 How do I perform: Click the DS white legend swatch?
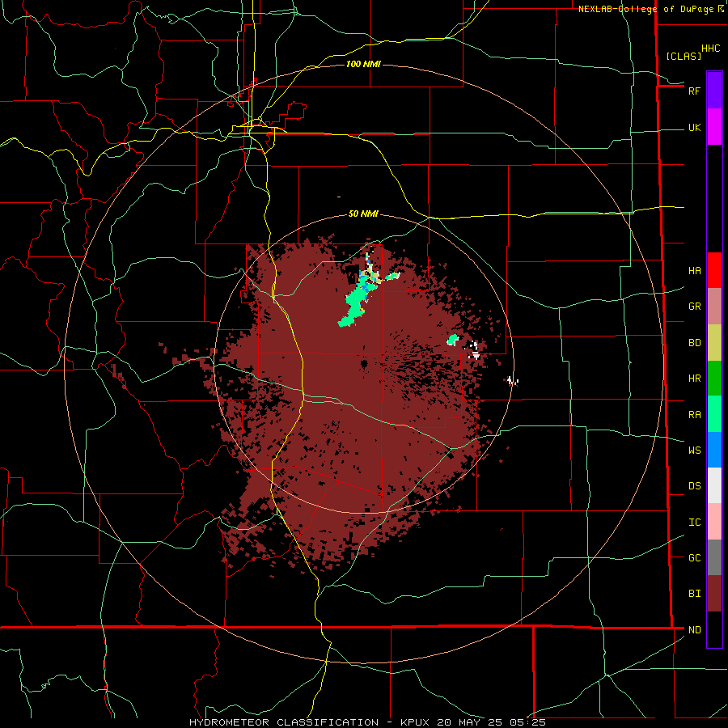tap(714, 485)
